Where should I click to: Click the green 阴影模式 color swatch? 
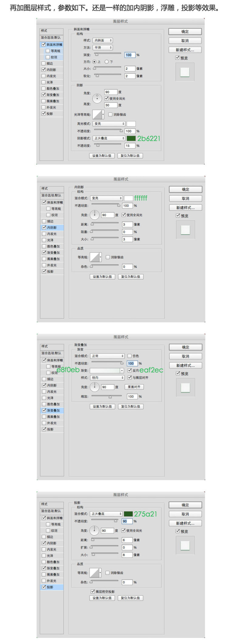[x=131, y=138]
